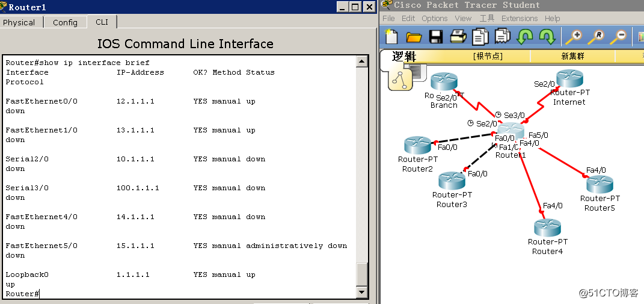Screen dimensions: 644x304
Task: Click the Paste toolbar icon
Action: (x=502, y=37)
